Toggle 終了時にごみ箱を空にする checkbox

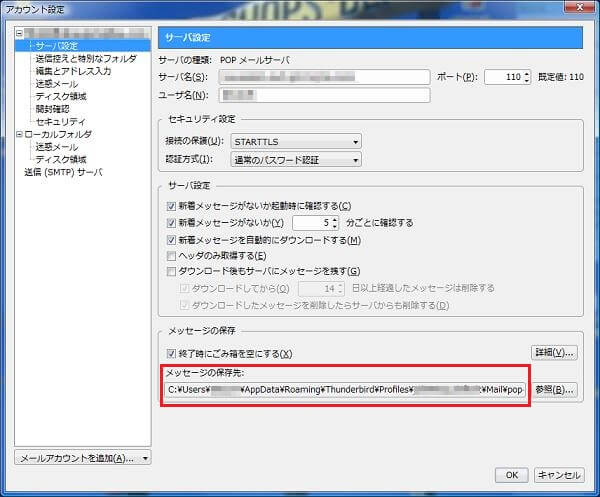point(171,354)
